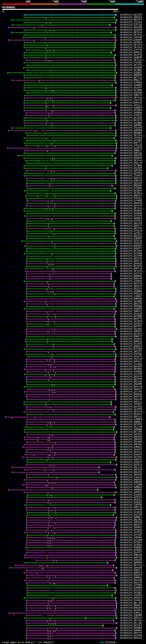
Task: Select UniRef100_A3ZRX9 entry
Action: click(x=131, y=281)
